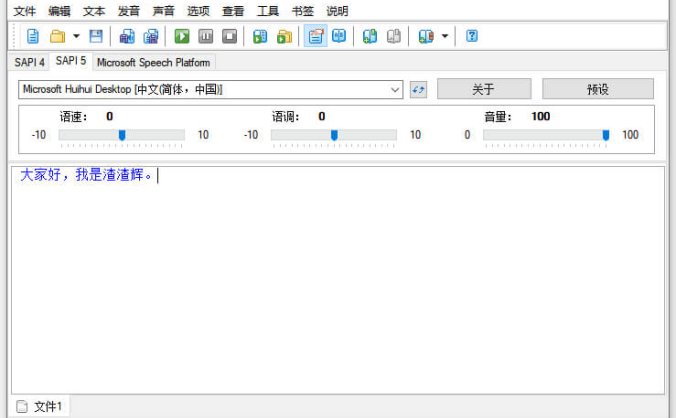Open the Microsoft Huihui Desktop voice dropdown

pos(210,90)
